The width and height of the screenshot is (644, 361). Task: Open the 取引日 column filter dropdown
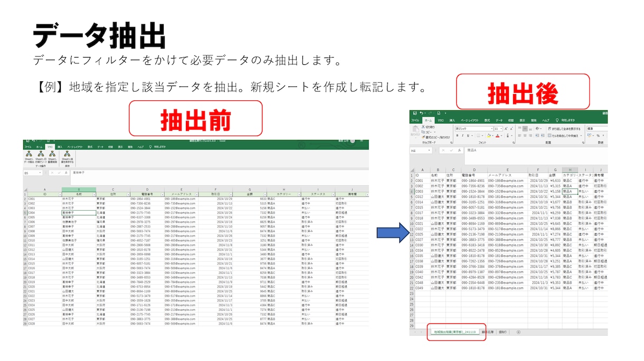click(x=231, y=194)
